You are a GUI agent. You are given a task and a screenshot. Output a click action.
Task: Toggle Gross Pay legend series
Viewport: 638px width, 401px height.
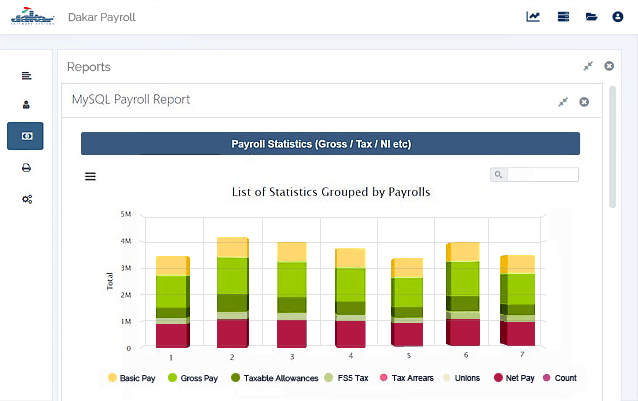coord(193,378)
